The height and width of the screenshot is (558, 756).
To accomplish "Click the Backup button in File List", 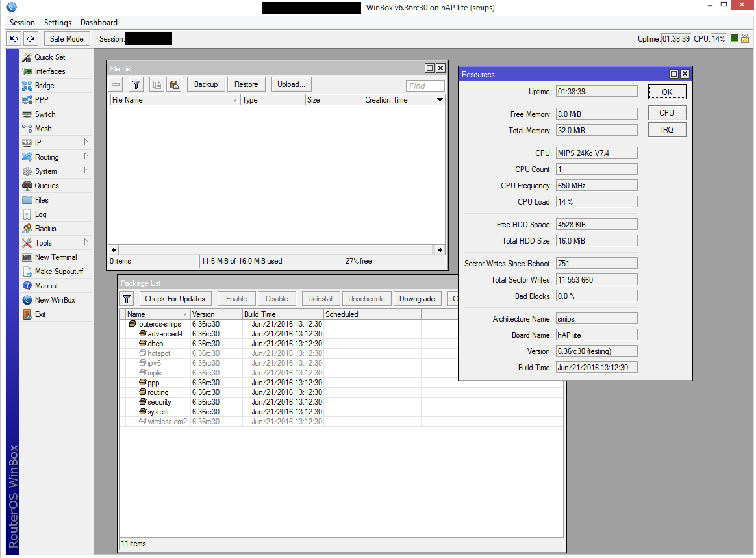I will point(206,84).
